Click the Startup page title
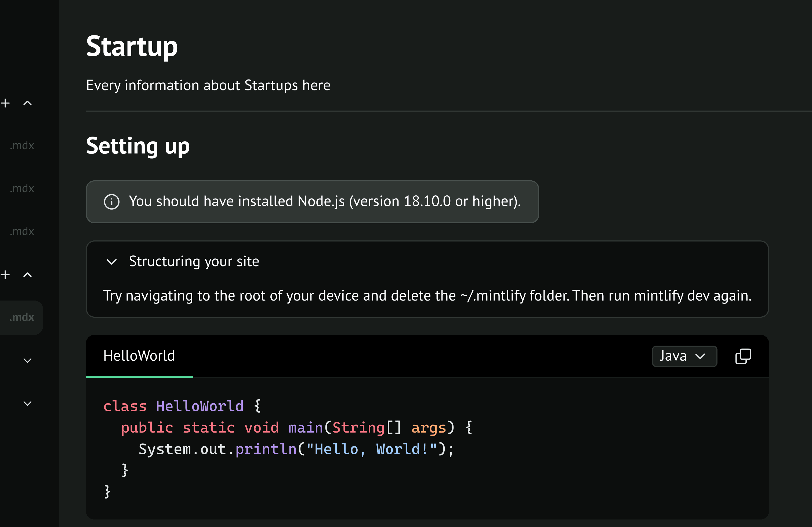The height and width of the screenshot is (527, 812). 132,46
